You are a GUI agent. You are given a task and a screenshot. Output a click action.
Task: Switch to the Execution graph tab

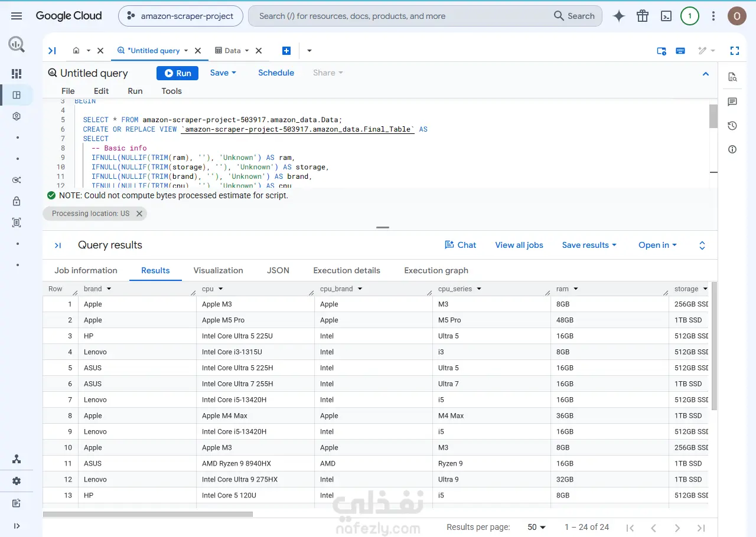[436, 270]
